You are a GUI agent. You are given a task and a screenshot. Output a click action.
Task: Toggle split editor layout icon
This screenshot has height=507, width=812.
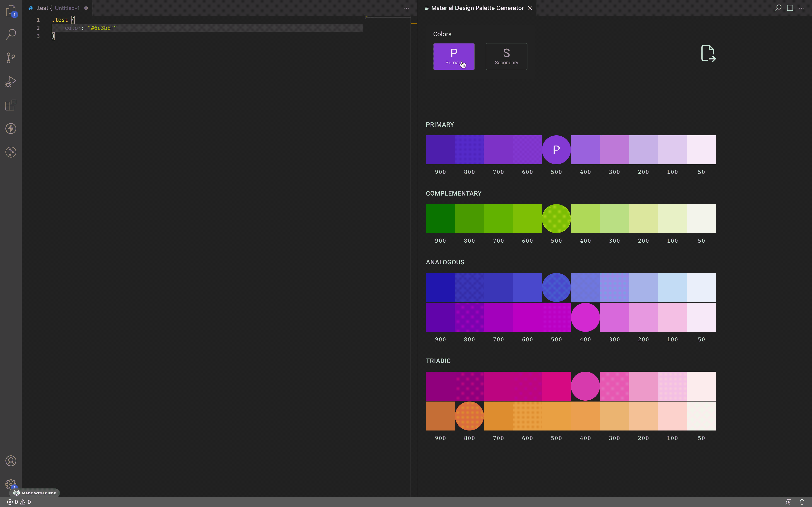click(x=790, y=8)
